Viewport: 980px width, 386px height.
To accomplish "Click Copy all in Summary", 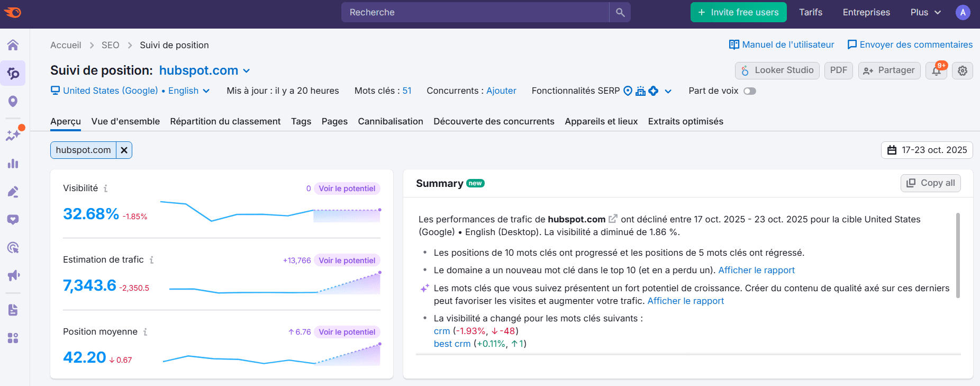I will click(x=930, y=183).
